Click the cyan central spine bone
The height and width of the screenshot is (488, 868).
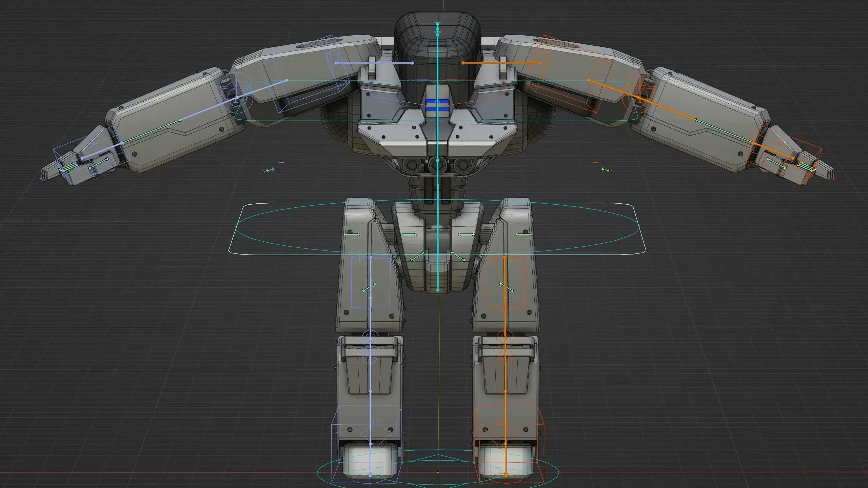click(437, 142)
